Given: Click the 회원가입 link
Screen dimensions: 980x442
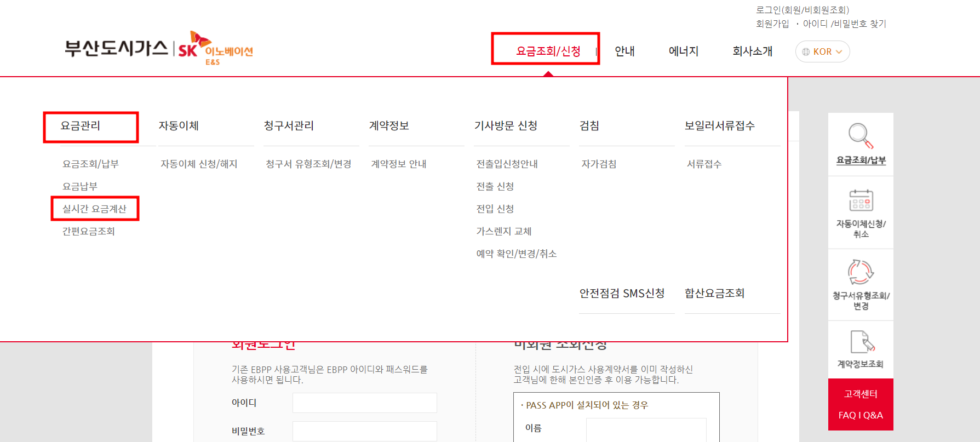Looking at the screenshot, I should [x=773, y=24].
